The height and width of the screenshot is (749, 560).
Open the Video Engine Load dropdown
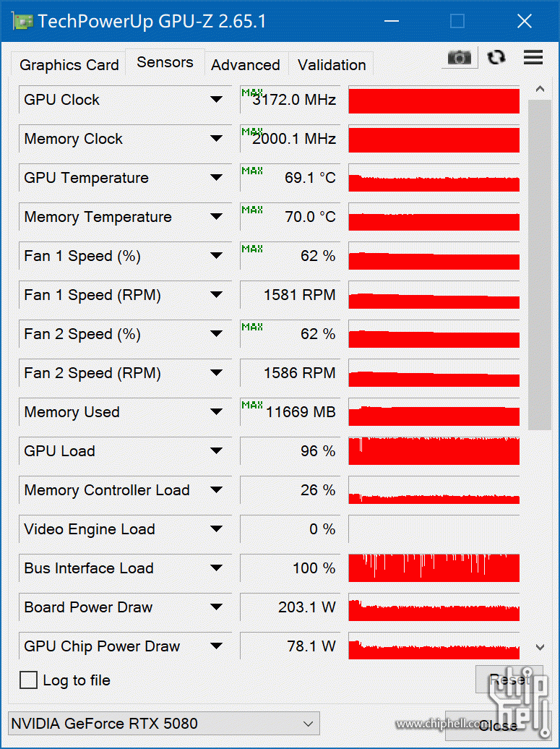coord(216,528)
